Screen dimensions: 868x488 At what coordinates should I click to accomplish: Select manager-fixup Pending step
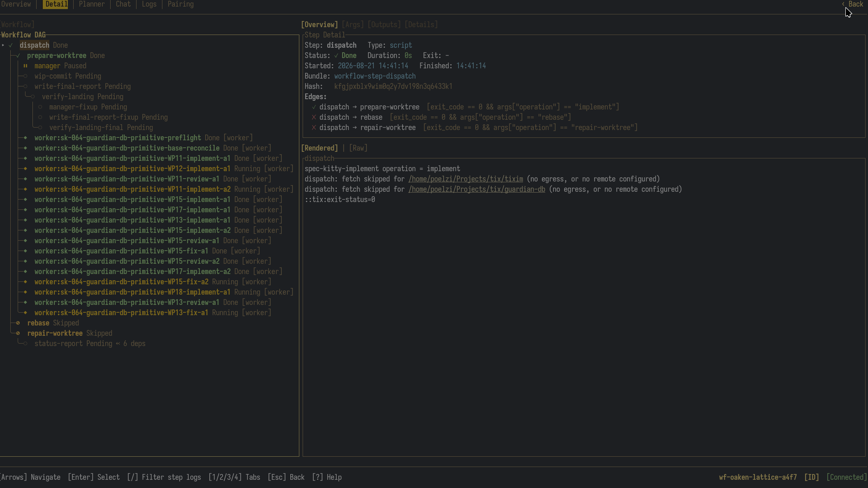click(x=88, y=107)
